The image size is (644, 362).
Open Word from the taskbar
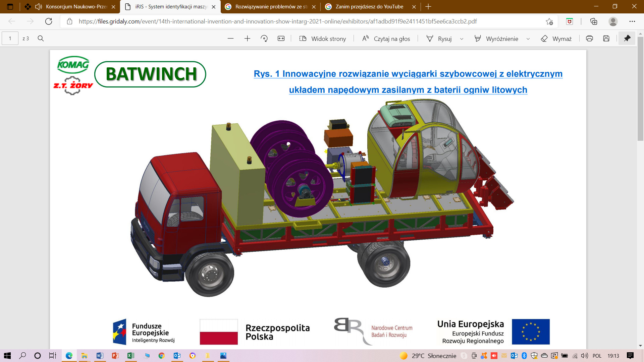[100, 356]
